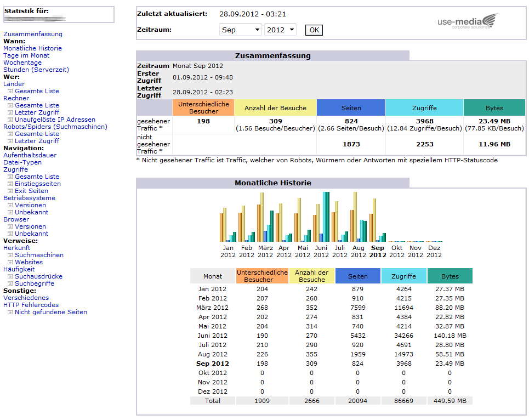The width and height of the screenshot is (529, 420).
Task: Click the Total row label
Action: tap(213, 401)
